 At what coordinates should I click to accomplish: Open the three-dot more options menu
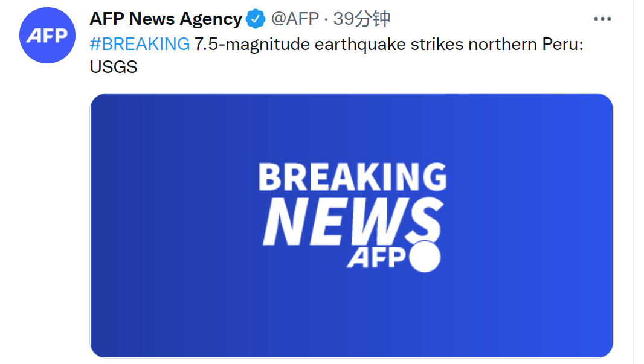point(602,19)
